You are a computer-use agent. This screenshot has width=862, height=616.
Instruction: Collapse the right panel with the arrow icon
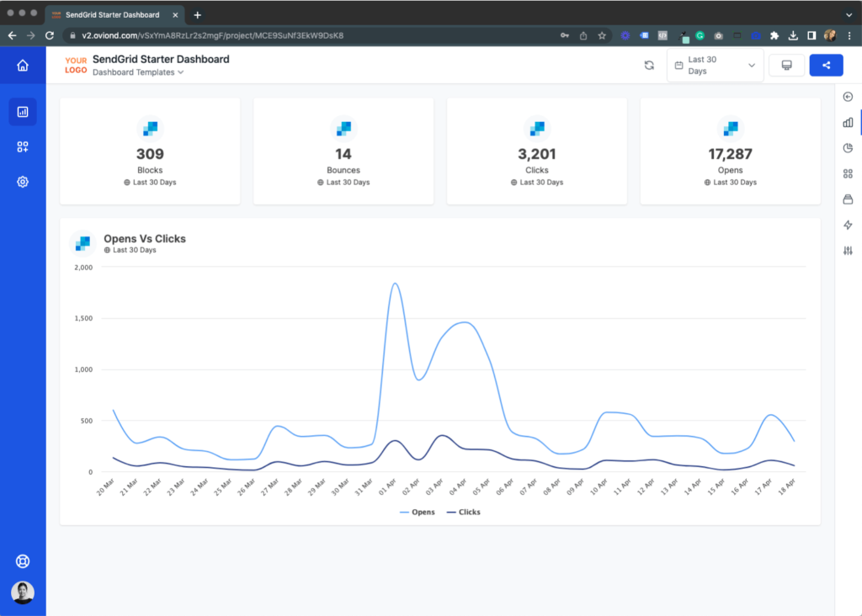pos(849,97)
